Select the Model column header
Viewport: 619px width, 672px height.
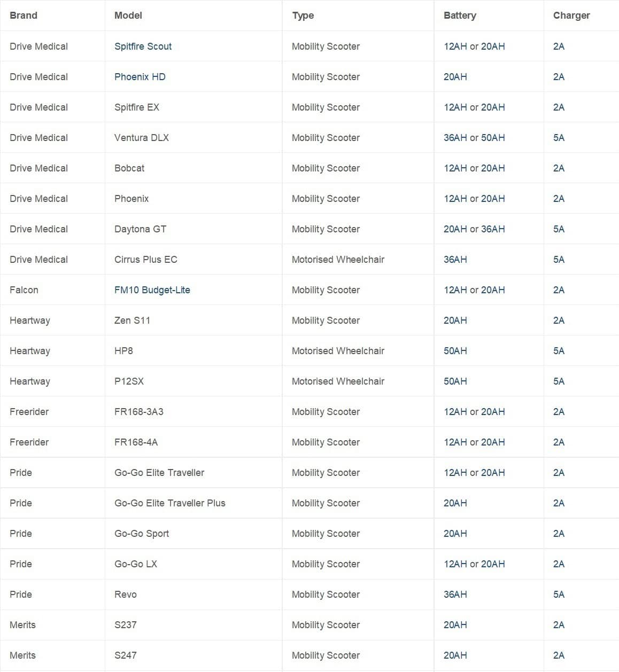(x=128, y=15)
